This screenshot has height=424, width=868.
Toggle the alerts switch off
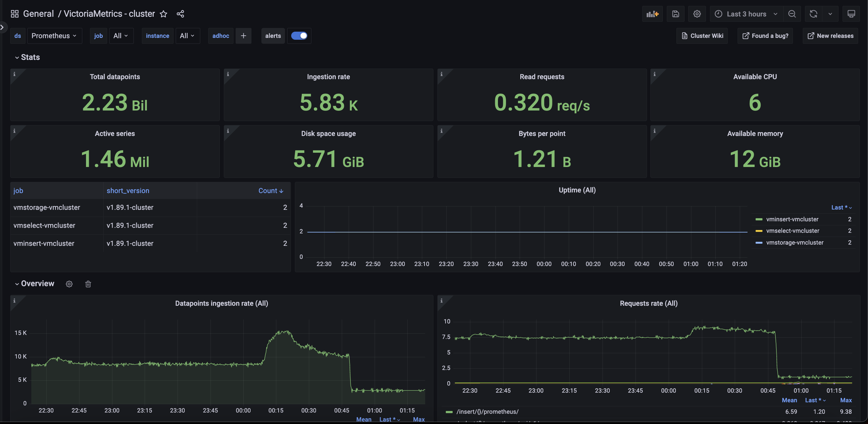coord(299,36)
